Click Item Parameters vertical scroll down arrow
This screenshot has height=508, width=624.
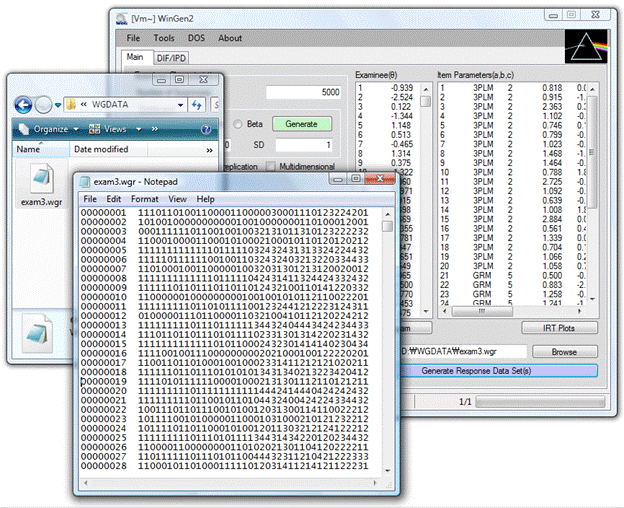(x=592, y=299)
